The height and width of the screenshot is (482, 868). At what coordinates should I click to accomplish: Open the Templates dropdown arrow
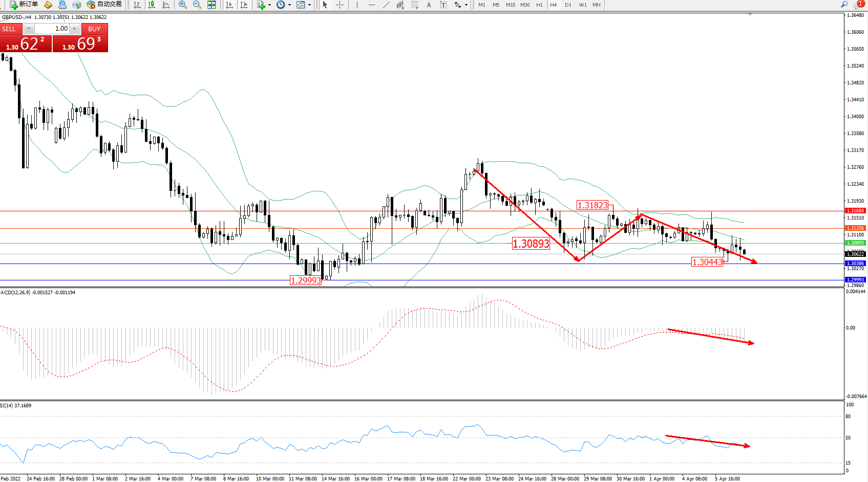click(x=309, y=5)
